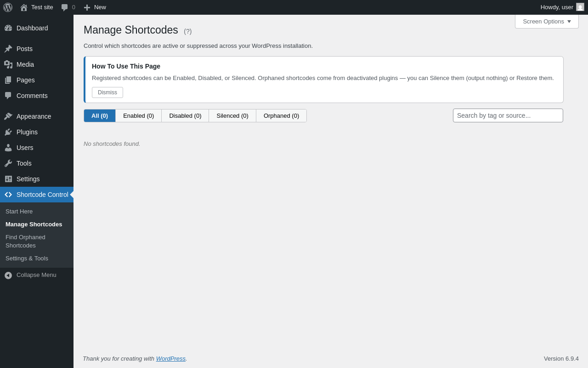Viewport: 588px width, 368px height.
Task: Open Dashboard via its gauge icon
Action: 8,28
